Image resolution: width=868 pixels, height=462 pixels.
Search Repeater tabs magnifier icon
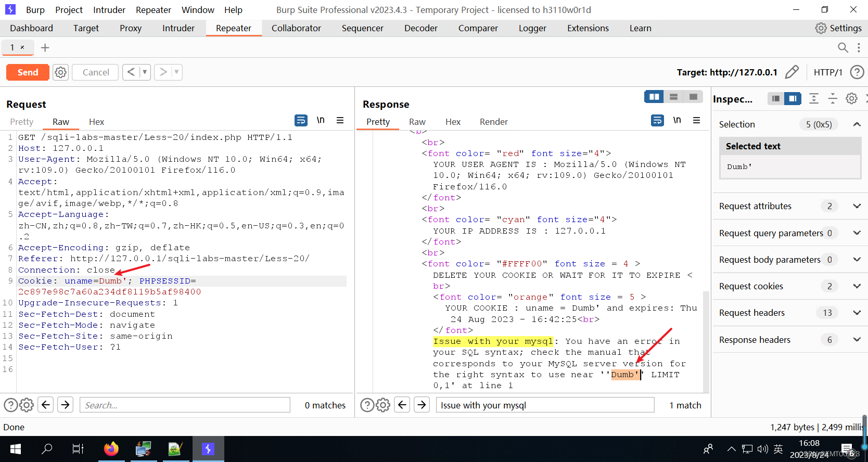point(843,48)
